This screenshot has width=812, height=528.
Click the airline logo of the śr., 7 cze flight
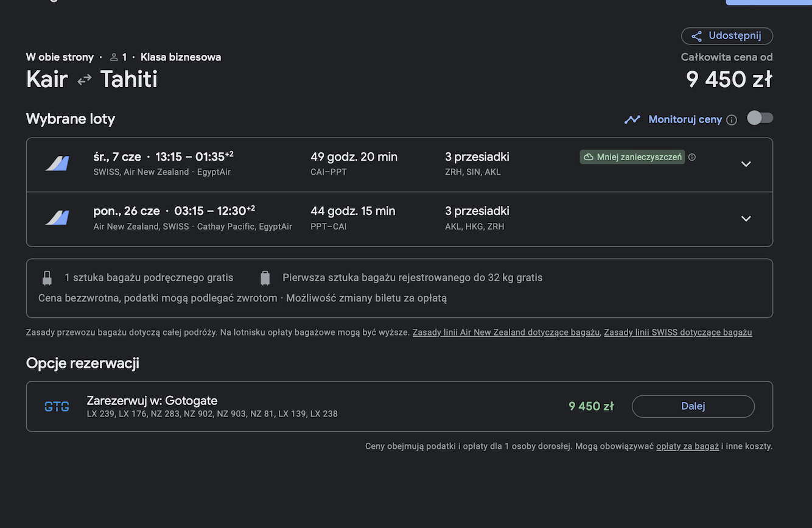coord(57,164)
